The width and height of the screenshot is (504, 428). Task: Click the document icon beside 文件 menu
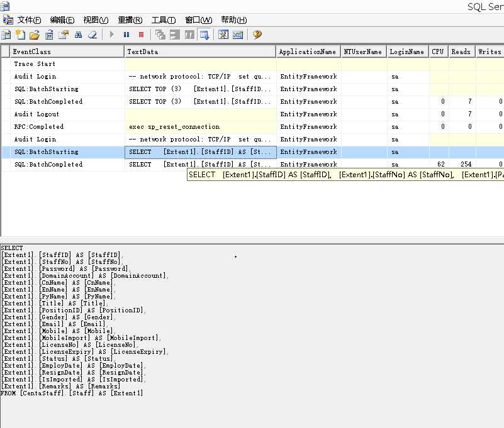(8, 20)
